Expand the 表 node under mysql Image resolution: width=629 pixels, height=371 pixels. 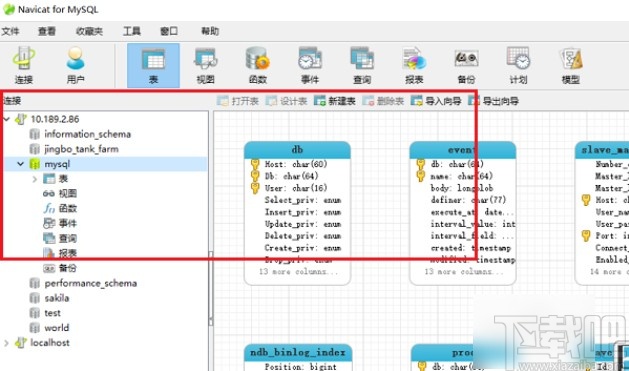click(35, 179)
